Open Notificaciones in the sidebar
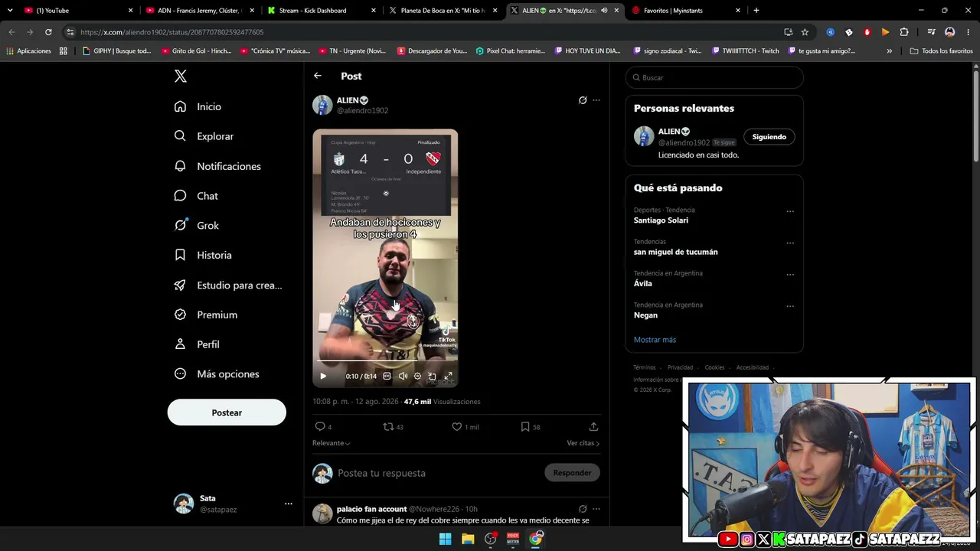The width and height of the screenshot is (980, 551). click(217, 166)
